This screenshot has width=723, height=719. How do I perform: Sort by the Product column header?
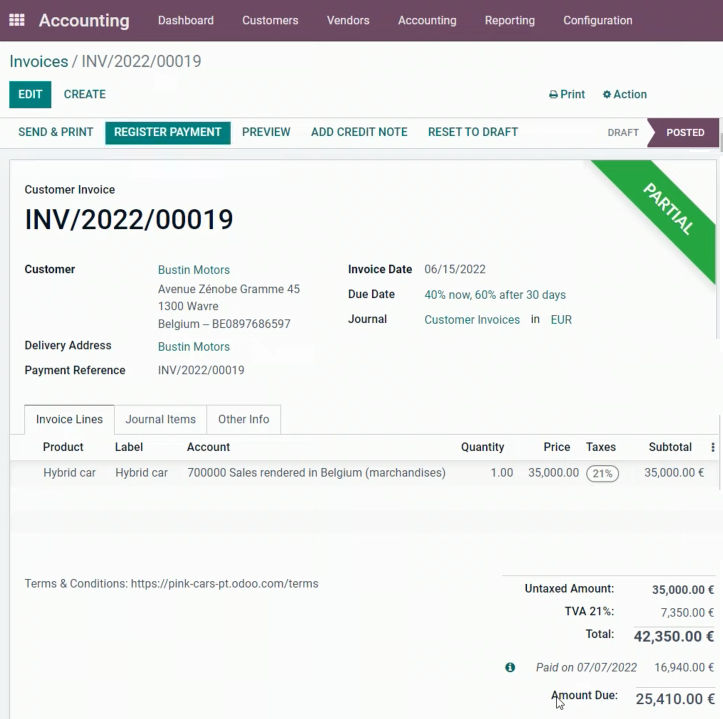63,447
